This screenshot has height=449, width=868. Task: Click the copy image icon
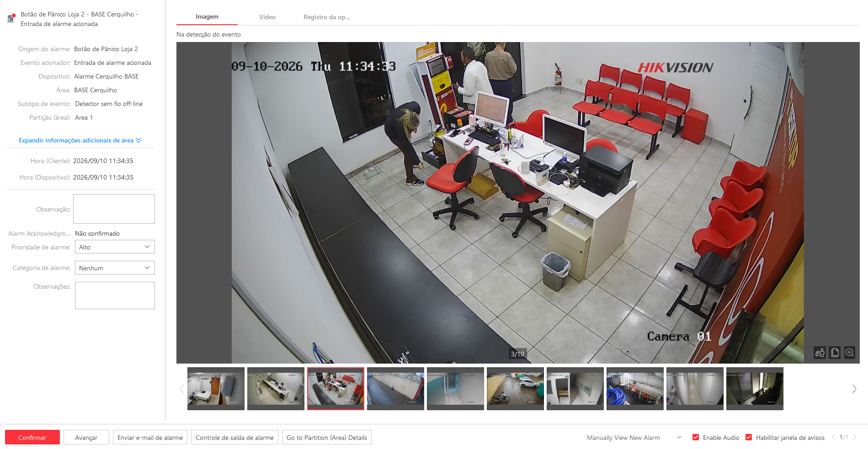coord(835,353)
